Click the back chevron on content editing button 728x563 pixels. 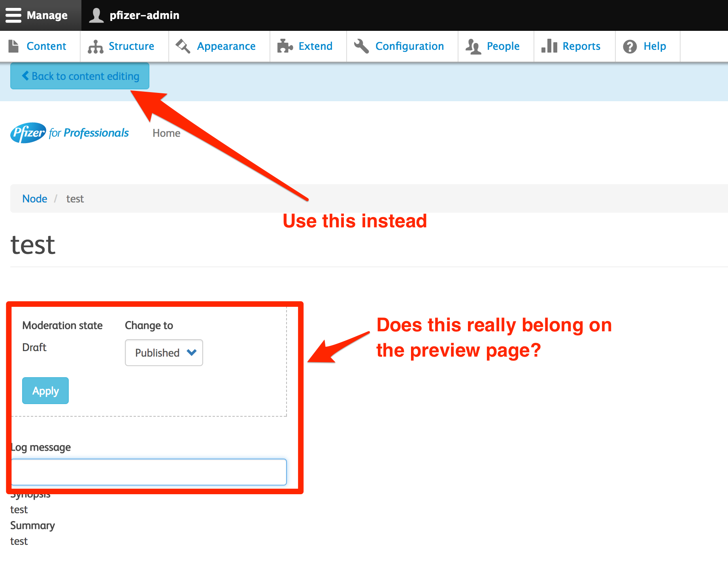[25, 76]
